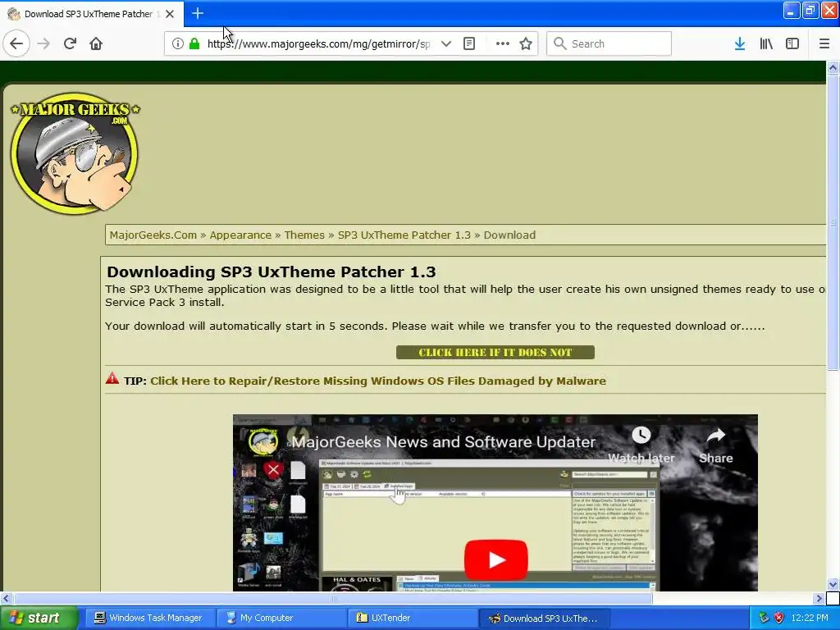Open the address bar history dropdown
This screenshot has height=630, width=840.
coord(445,43)
